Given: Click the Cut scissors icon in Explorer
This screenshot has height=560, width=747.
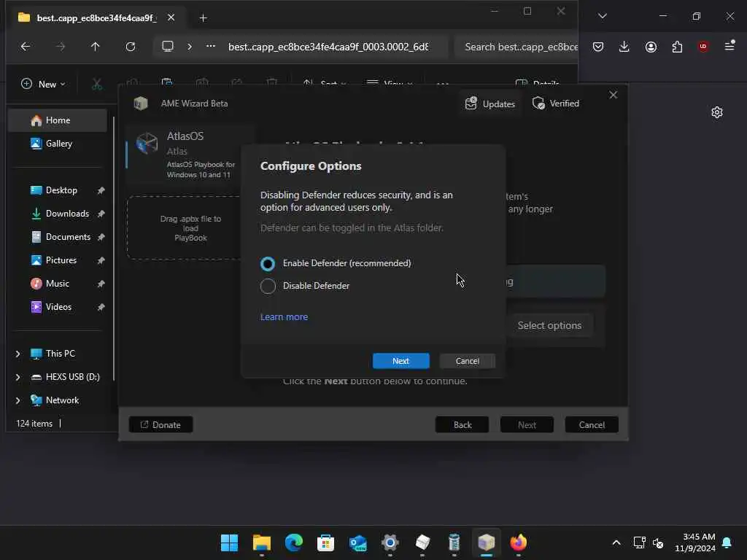Looking at the screenshot, I should pos(97,85).
